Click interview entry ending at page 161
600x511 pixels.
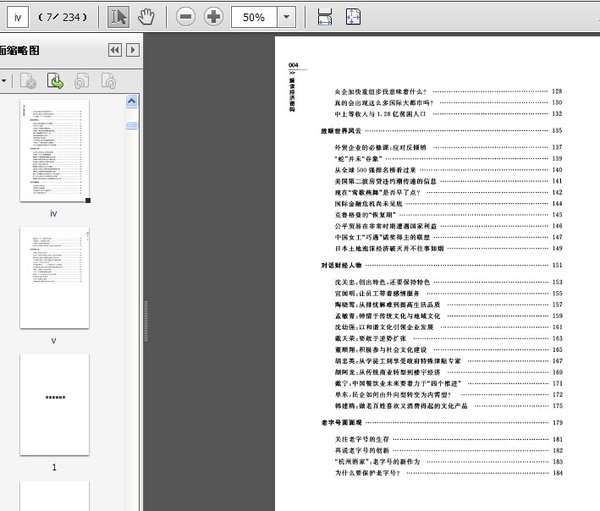tap(448, 327)
